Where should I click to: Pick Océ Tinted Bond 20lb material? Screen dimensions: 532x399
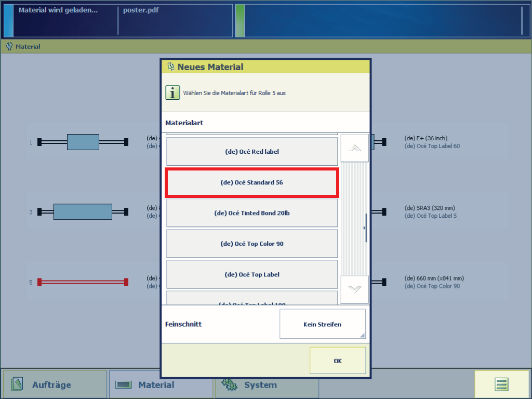pyautogui.click(x=252, y=213)
